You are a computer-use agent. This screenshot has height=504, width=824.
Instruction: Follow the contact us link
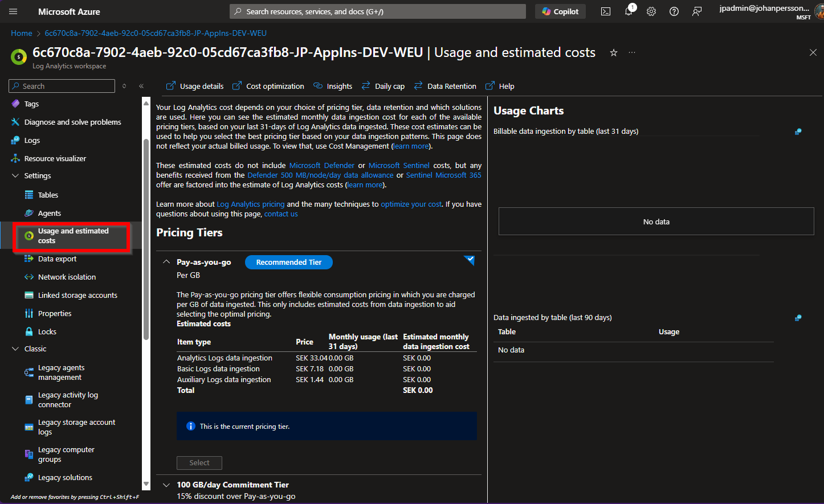tap(281, 214)
